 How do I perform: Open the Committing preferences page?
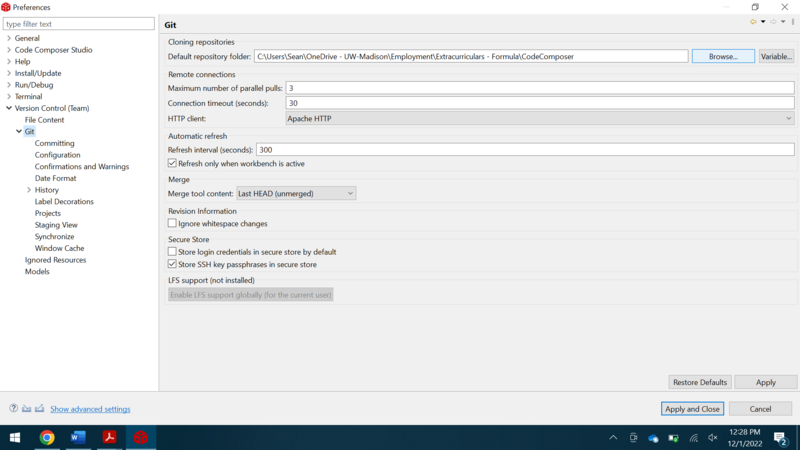click(x=55, y=143)
